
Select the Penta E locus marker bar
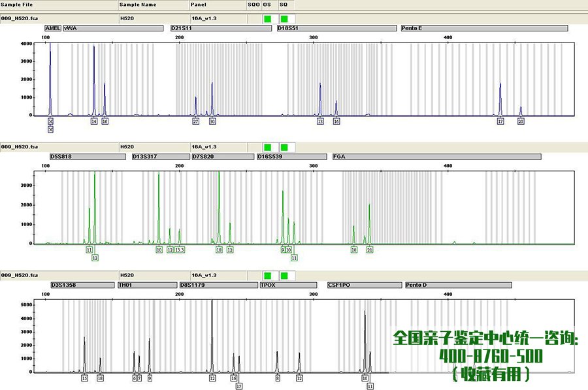(x=484, y=28)
